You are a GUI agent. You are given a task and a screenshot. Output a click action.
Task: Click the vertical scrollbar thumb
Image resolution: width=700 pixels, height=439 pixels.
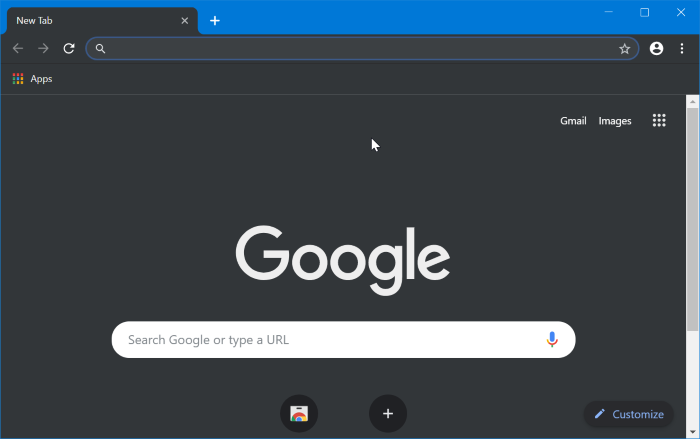(692, 219)
